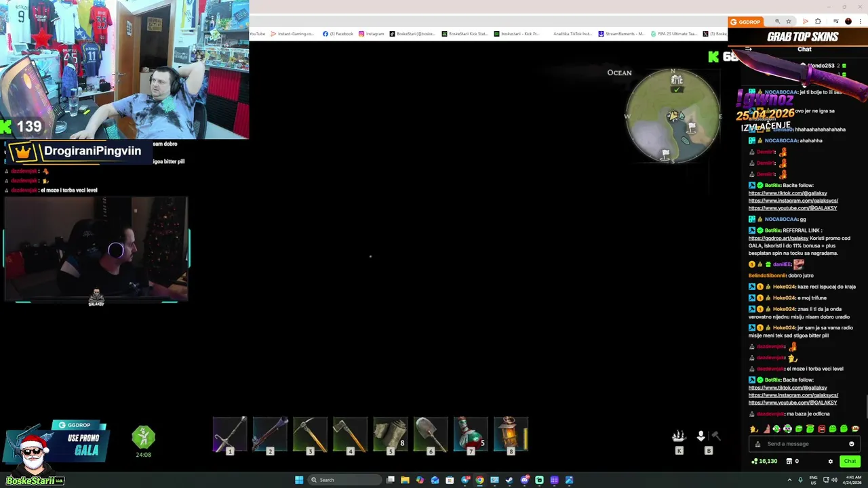Viewport: 868px width, 488px height.
Task: Open Chrome from the taskbar
Action: point(479,480)
